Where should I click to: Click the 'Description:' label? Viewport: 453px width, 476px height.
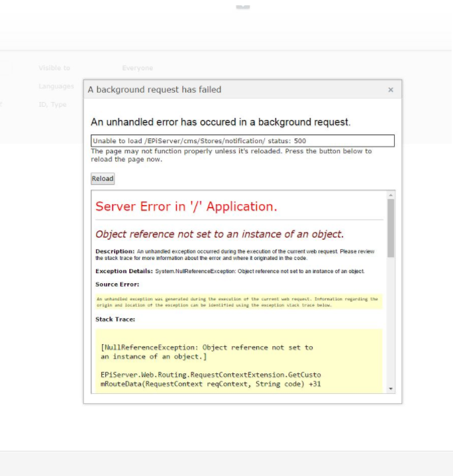[x=115, y=251]
